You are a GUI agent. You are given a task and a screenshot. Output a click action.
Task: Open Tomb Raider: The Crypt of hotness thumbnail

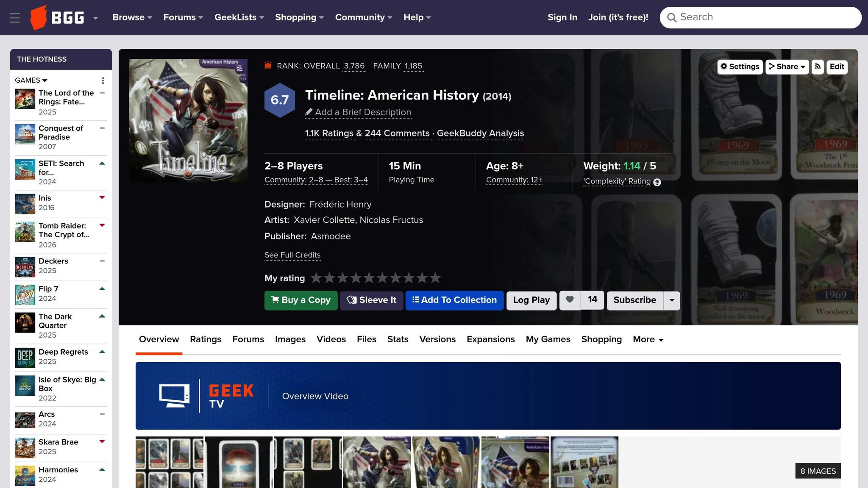click(25, 232)
